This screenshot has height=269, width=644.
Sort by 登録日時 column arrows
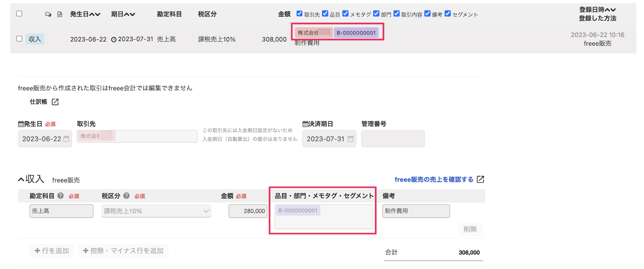coord(611,10)
